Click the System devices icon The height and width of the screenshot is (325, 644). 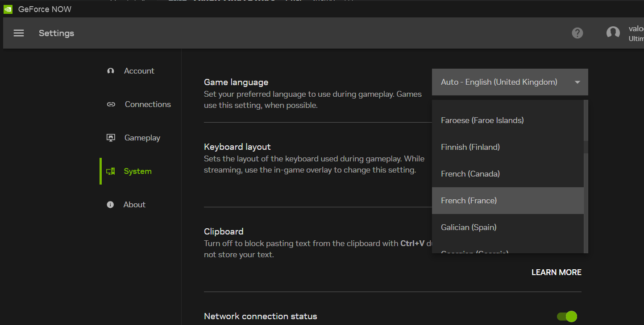pos(111,171)
